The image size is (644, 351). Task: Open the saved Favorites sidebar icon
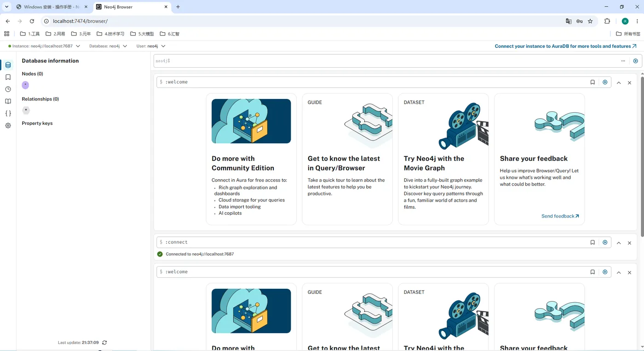(8, 77)
